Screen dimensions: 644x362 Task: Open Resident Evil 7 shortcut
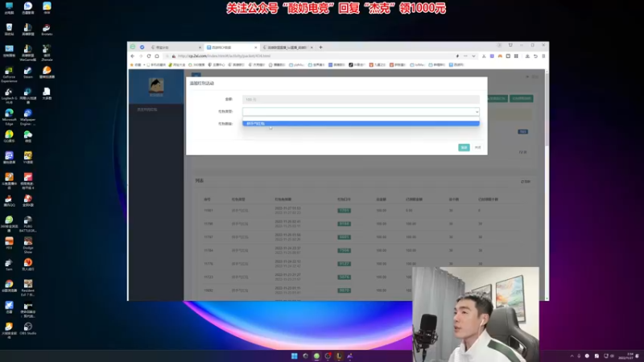[28, 288]
